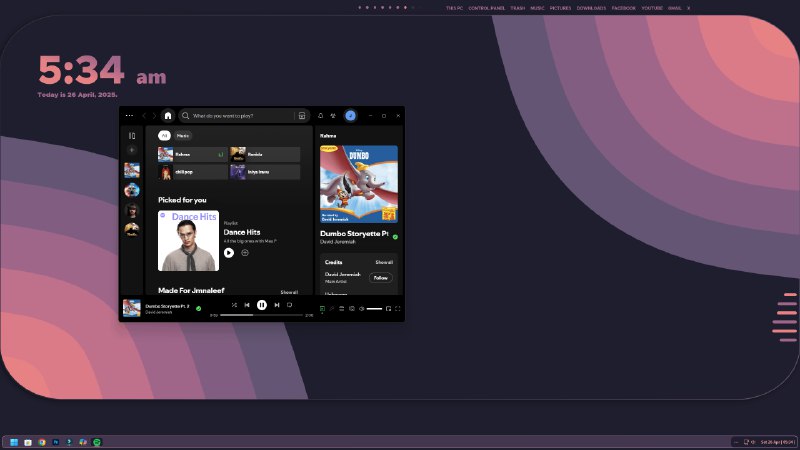Expand Your Library sidebar
This screenshot has height=450, width=800.
point(132,136)
